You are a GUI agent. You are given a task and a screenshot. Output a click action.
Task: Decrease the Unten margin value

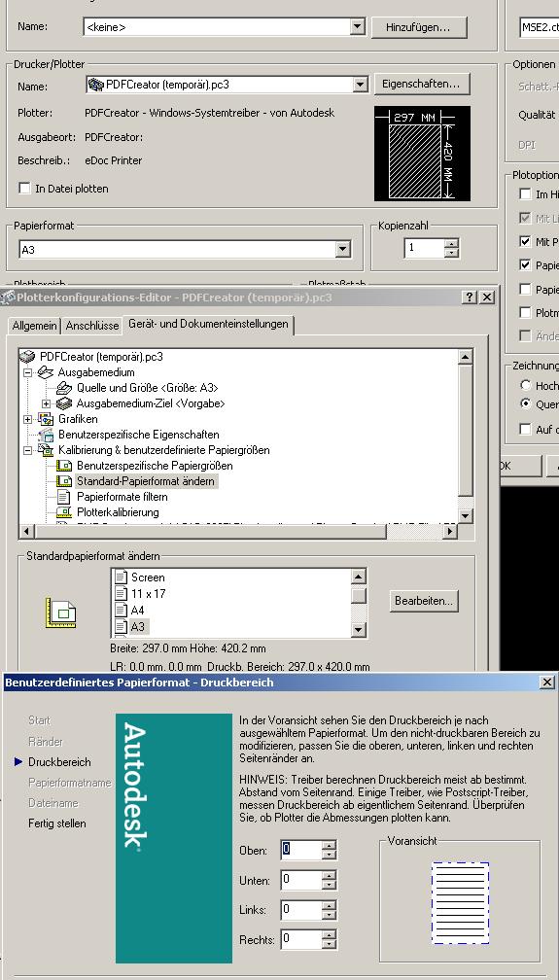tap(329, 886)
